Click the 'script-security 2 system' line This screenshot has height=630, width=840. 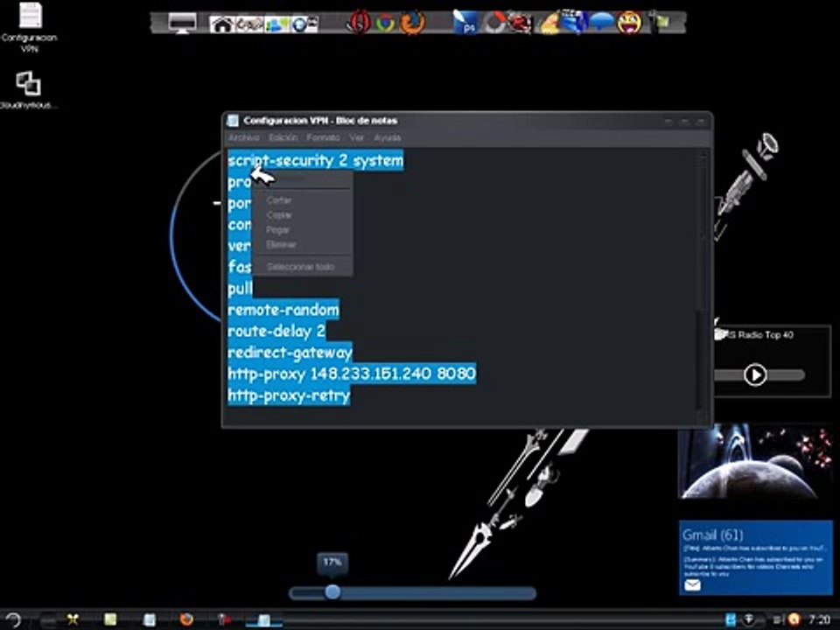[x=316, y=161]
